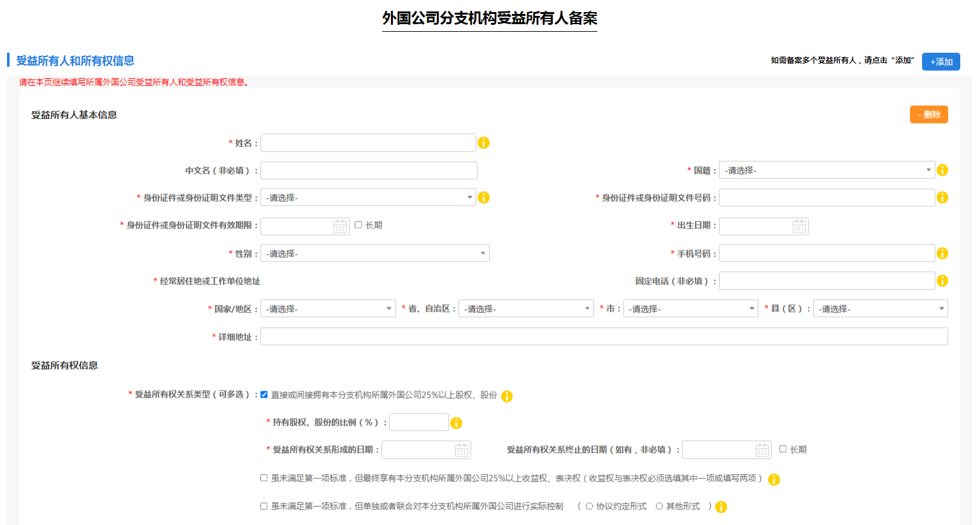Open the 性别 dropdown
This screenshot has height=525, width=980.
[x=374, y=253]
